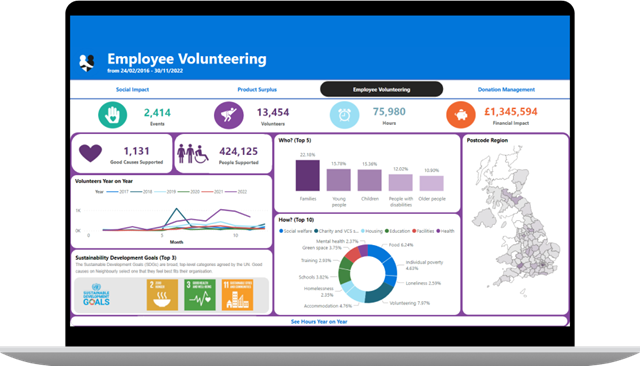Filter by Education legend item
The height and width of the screenshot is (366, 640).
click(397, 231)
